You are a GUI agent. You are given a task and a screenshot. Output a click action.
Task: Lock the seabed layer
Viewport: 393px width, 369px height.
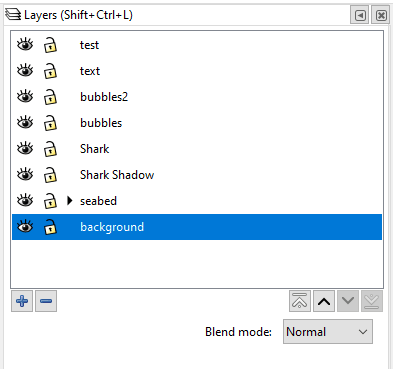click(50, 201)
